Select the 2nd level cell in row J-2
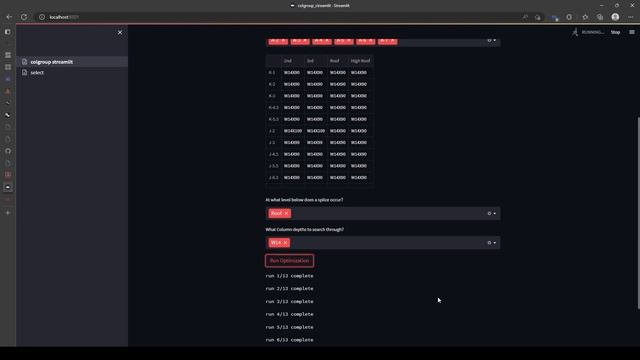This screenshot has width=640, height=360. point(292,131)
